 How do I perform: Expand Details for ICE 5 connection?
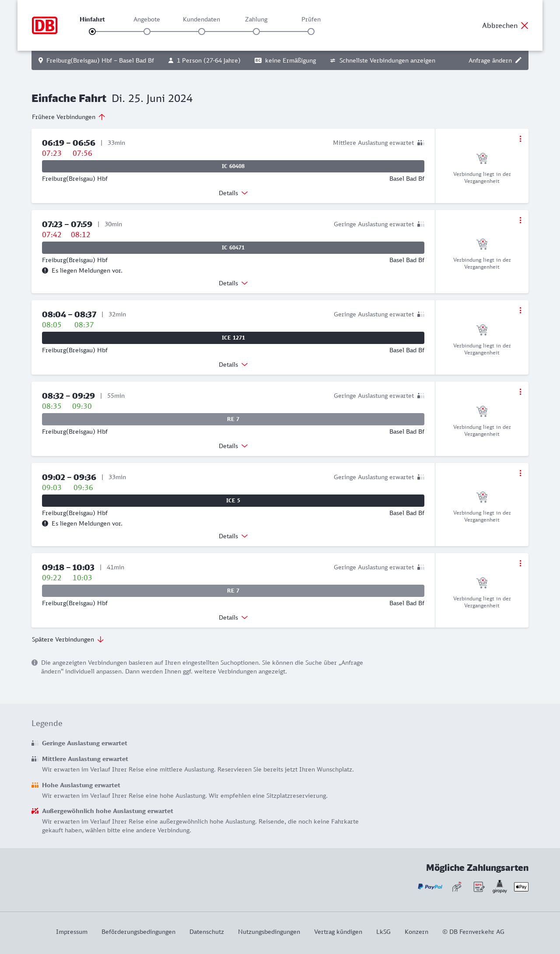click(x=233, y=536)
